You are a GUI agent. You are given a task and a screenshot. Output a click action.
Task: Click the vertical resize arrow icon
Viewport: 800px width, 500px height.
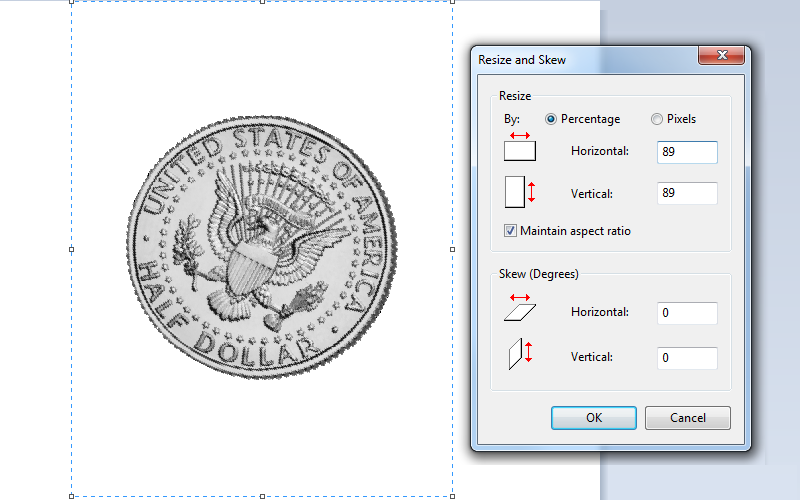click(519, 191)
